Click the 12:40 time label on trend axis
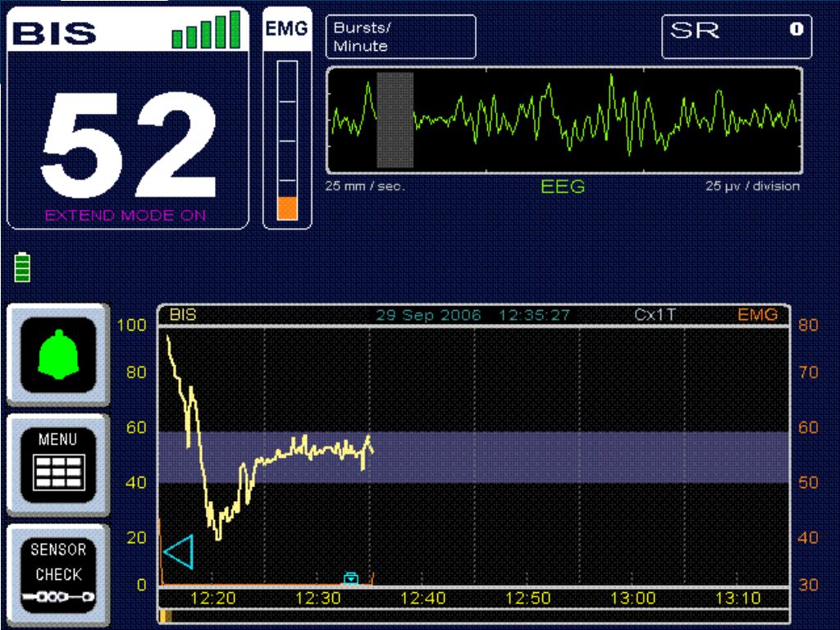This screenshot has height=630, width=840. [x=422, y=599]
